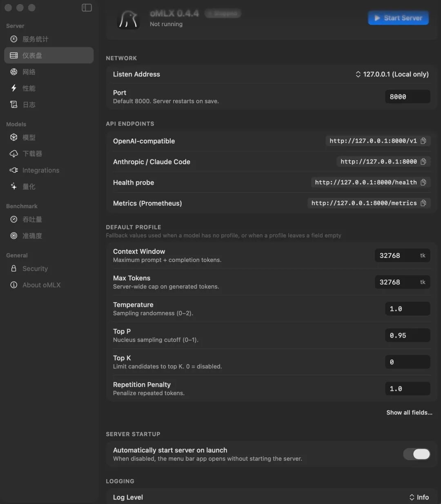
Task: Go to the 网络 sidebar section
Action: 49,72
